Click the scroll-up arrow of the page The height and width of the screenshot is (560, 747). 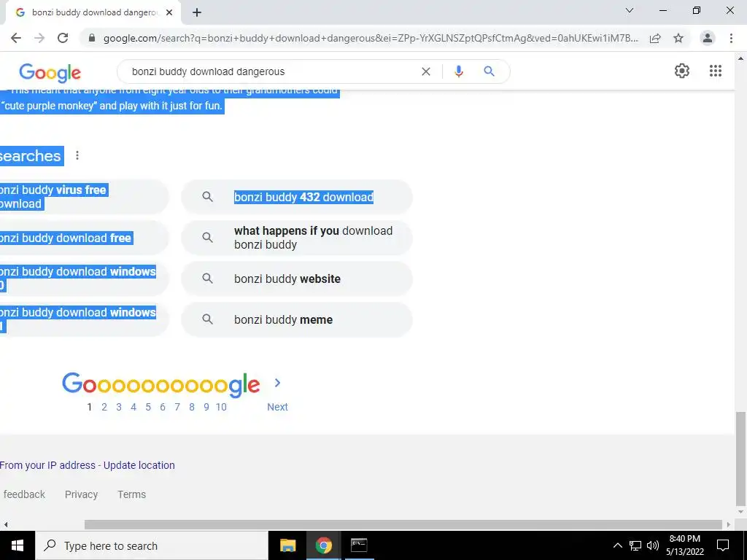pyautogui.click(x=740, y=58)
